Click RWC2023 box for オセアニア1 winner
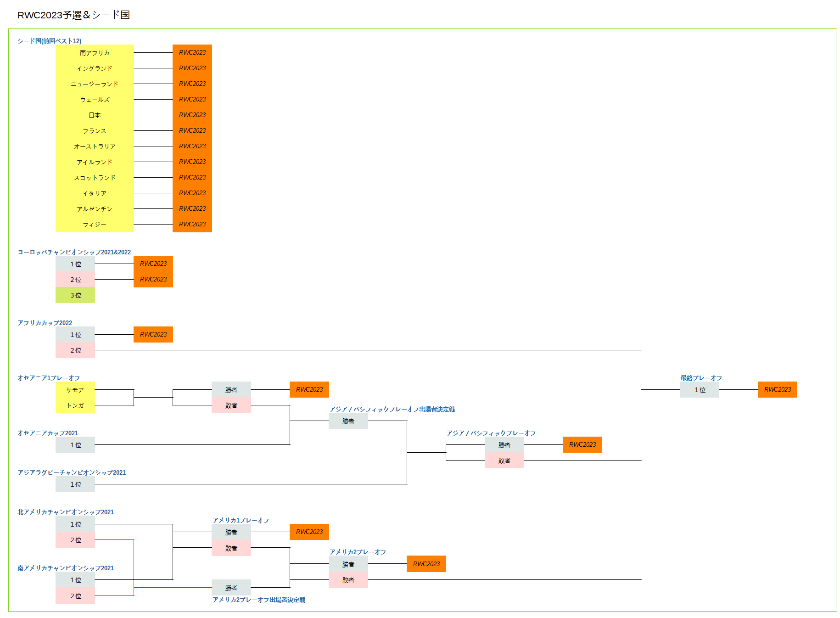The width and height of the screenshot is (840, 618). pyautogui.click(x=309, y=389)
